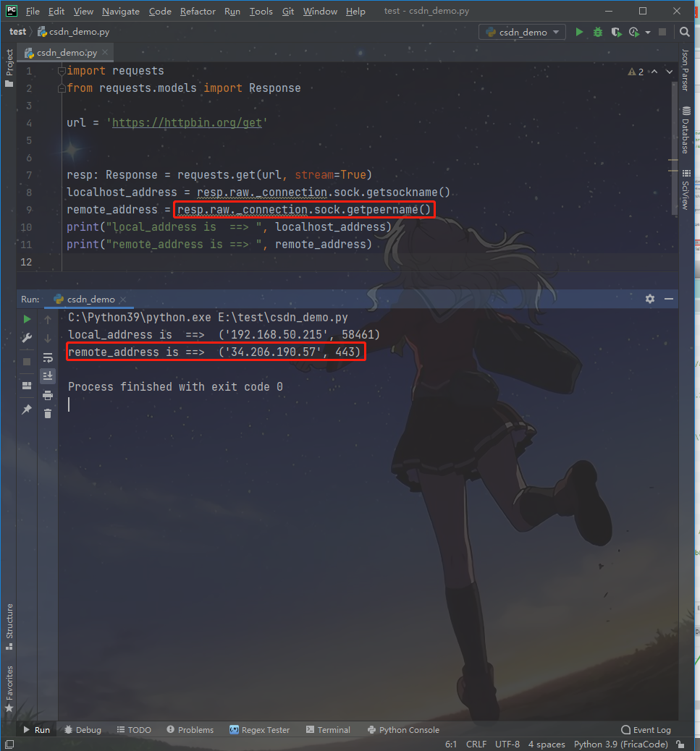Open the Favorites tool window

coord(9,689)
